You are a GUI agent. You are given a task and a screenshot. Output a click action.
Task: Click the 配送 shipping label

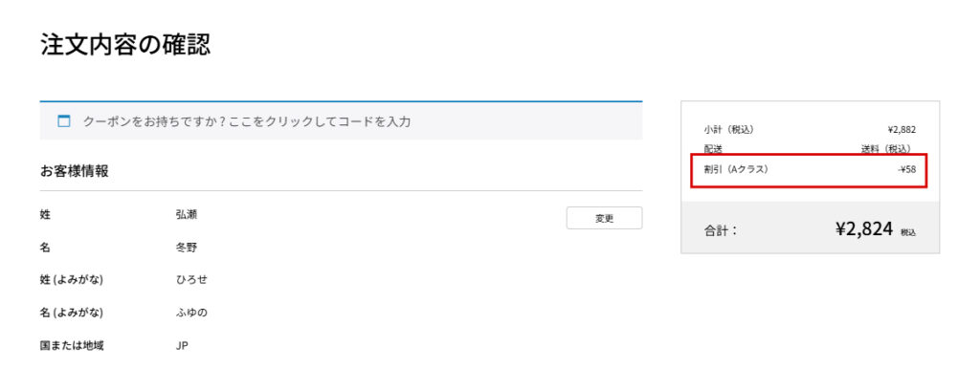pos(712,149)
